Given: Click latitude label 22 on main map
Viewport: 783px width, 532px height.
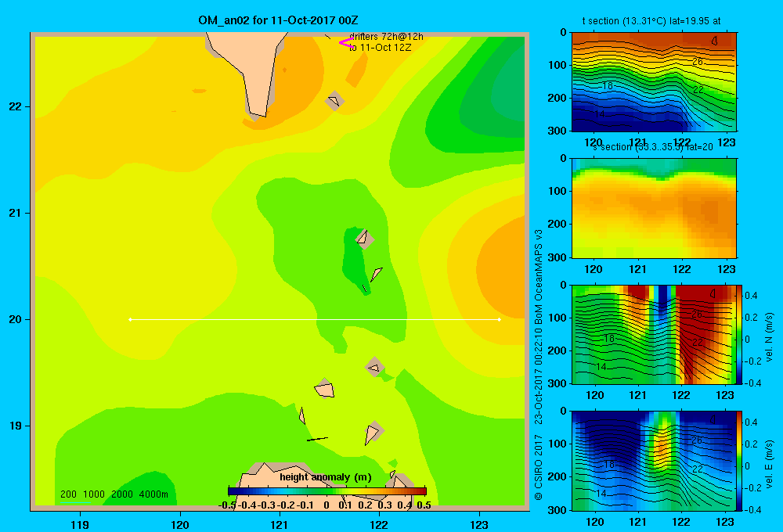Looking at the screenshot, I should [x=16, y=107].
